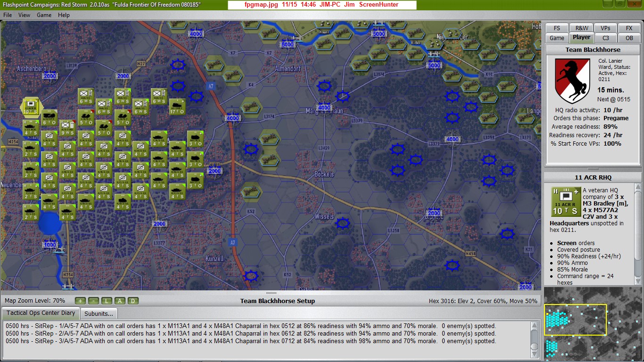The image size is (644, 362).
Task: Open the File menu
Action: (x=8, y=15)
